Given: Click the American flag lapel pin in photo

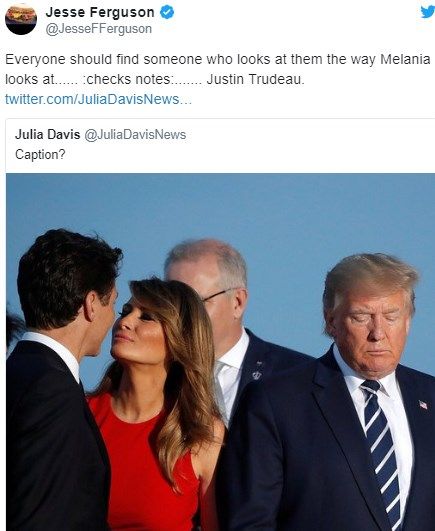Looking at the screenshot, I should 423,404.
